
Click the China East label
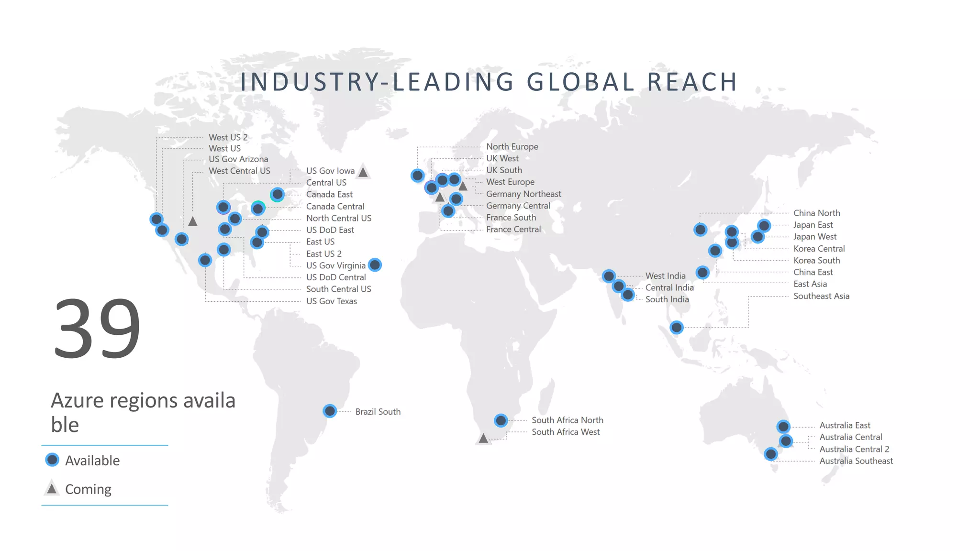click(x=813, y=273)
